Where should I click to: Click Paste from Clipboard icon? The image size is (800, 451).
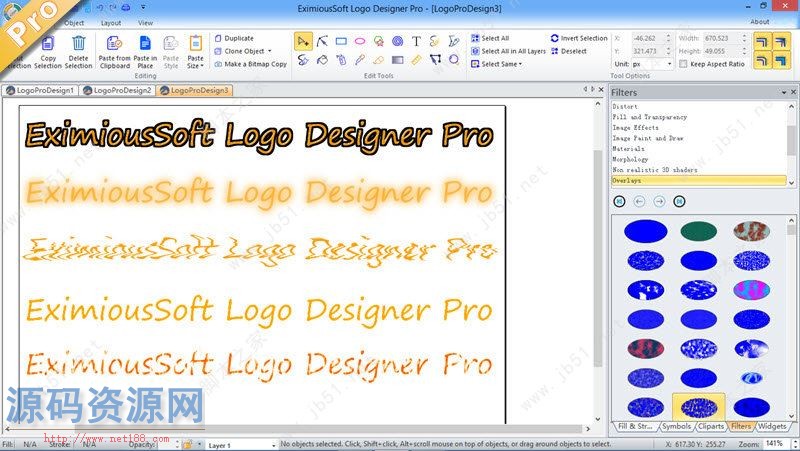(x=114, y=43)
